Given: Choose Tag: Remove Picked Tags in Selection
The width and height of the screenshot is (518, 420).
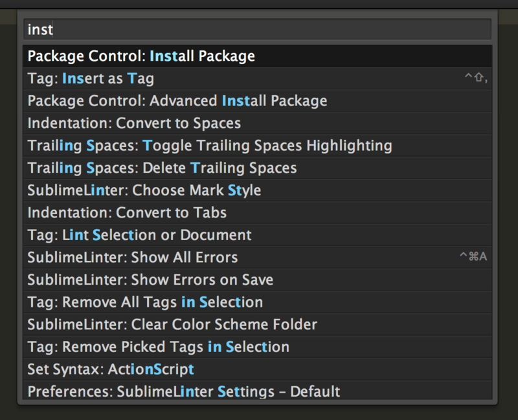Looking at the screenshot, I should (x=159, y=347).
